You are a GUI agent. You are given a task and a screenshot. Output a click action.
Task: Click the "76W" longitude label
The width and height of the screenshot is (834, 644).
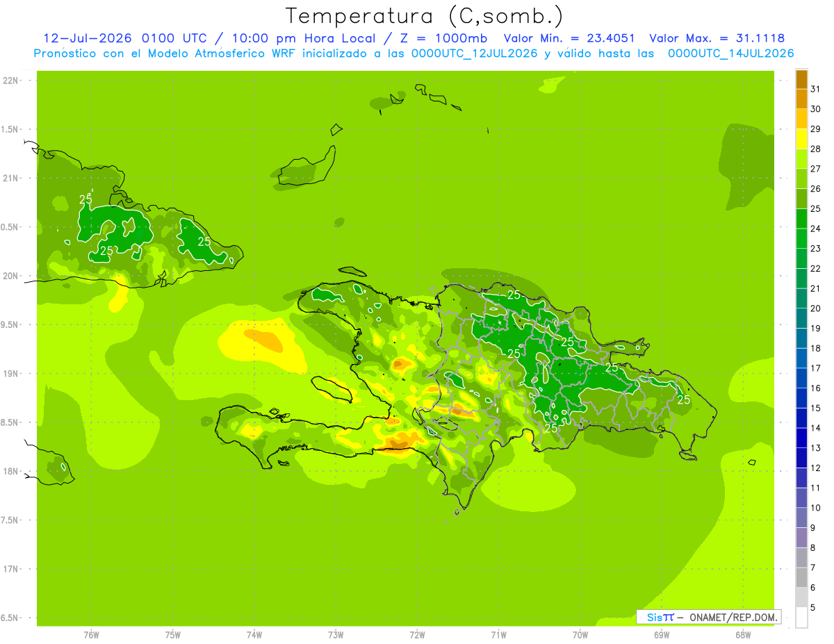[91, 634]
